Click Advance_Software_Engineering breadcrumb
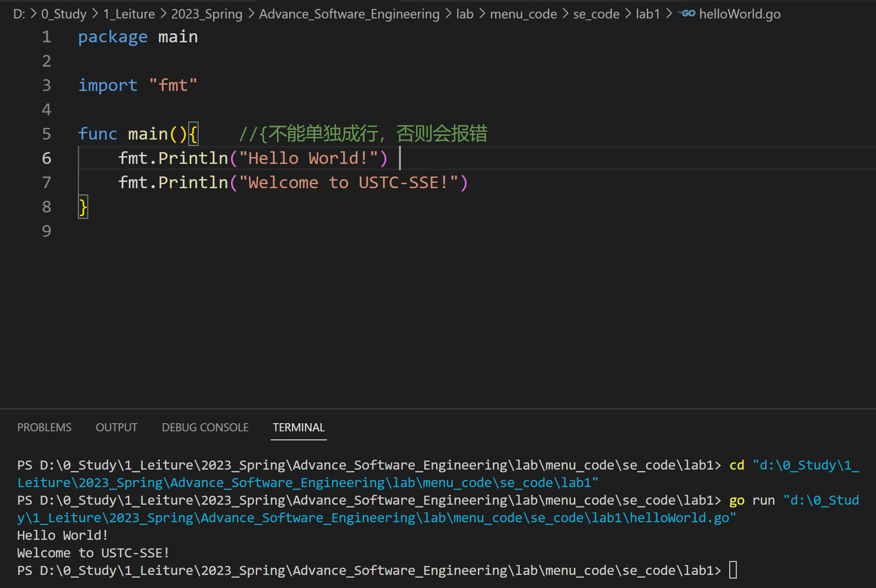 [x=349, y=14]
